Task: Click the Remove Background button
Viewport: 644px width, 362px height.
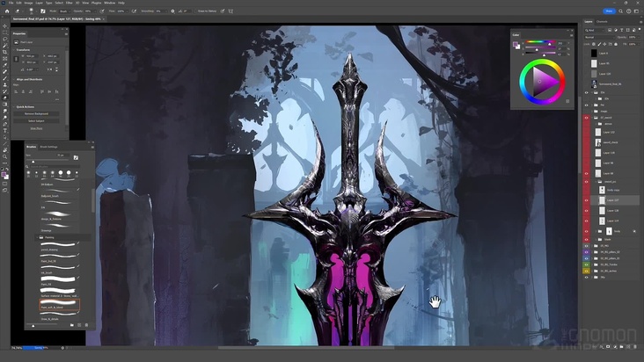Action: 36,113
